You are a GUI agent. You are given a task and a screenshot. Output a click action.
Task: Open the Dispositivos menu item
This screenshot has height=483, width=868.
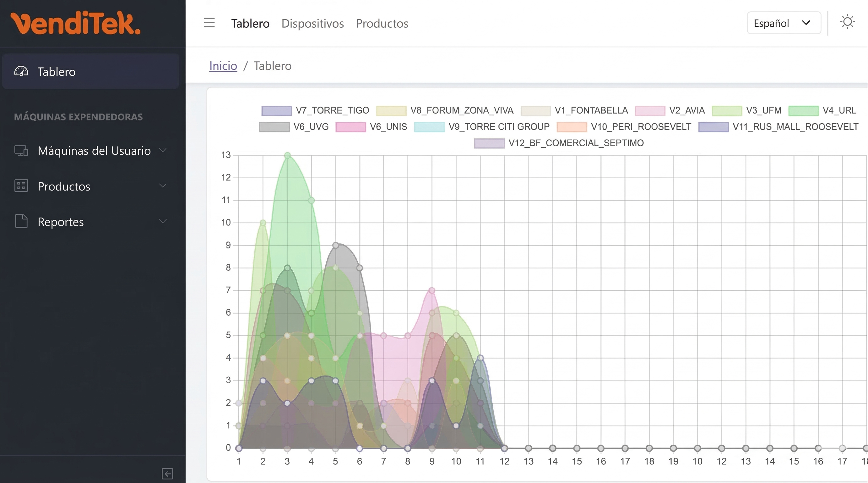[312, 23]
